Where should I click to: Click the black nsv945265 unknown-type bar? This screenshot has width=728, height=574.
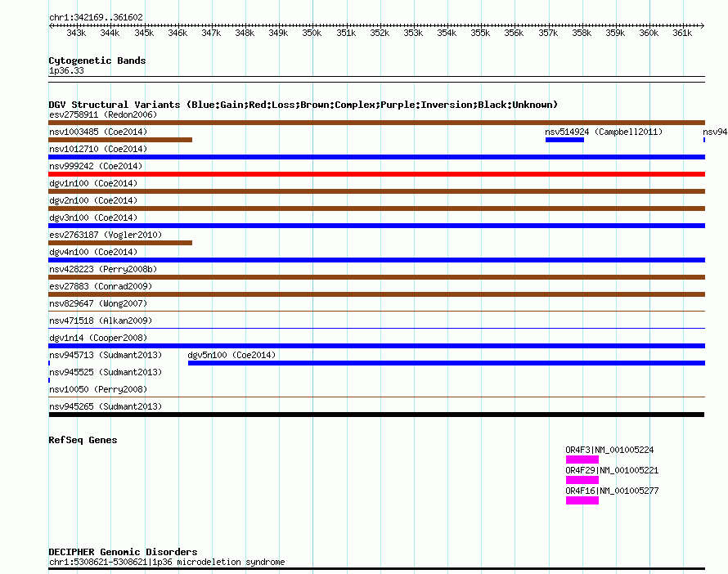[376, 415]
